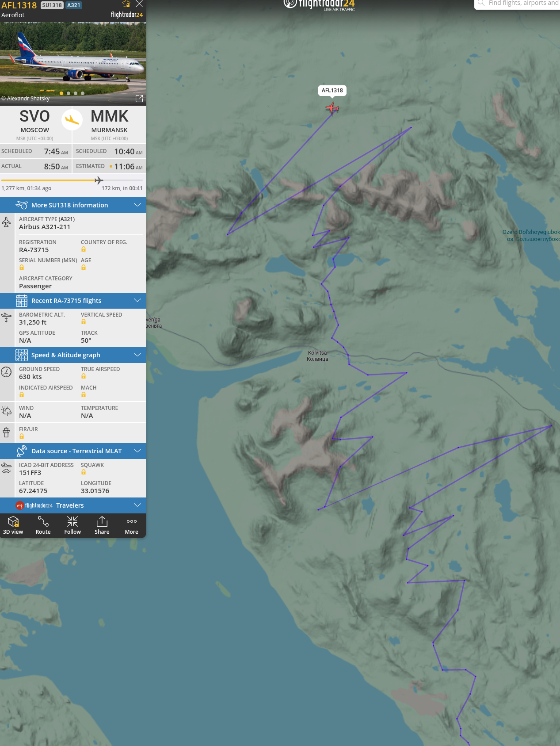560x746 pixels.
Task: Click registration RA-73715 value
Action: click(x=34, y=250)
